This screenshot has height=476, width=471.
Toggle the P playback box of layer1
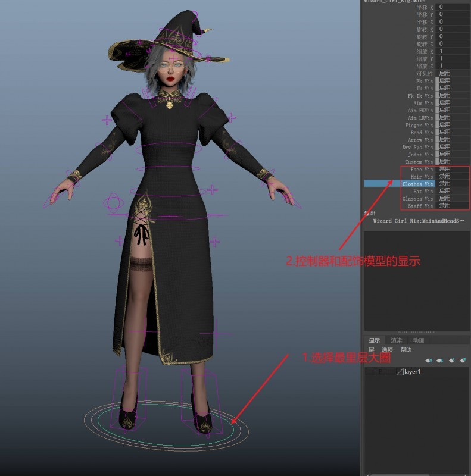point(380,371)
